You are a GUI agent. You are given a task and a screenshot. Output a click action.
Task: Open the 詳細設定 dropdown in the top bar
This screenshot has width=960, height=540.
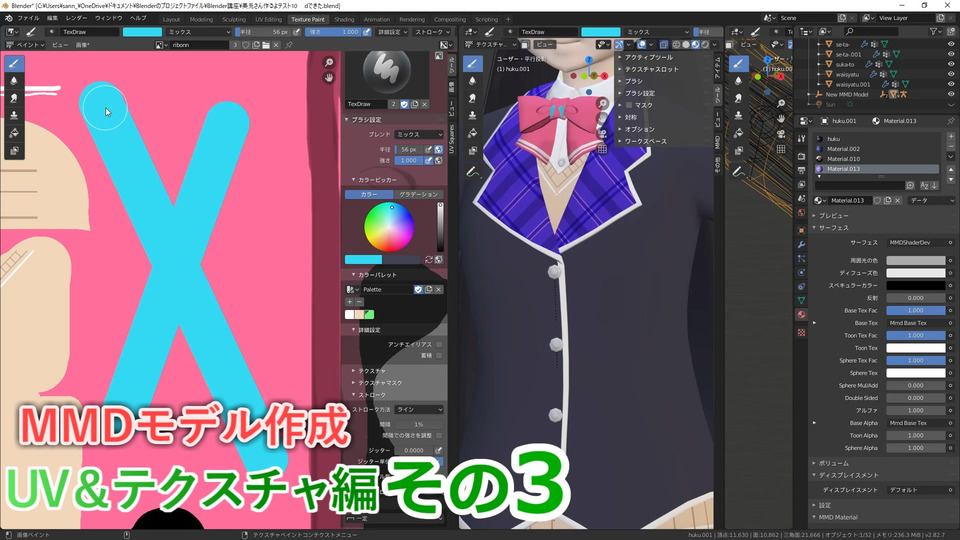(392, 32)
